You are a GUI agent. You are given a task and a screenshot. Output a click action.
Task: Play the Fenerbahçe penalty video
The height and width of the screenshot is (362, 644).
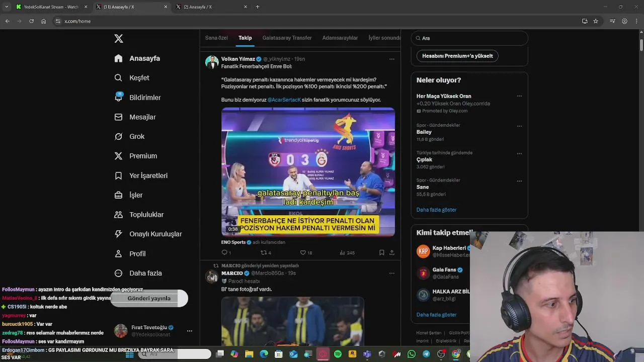tap(308, 172)
